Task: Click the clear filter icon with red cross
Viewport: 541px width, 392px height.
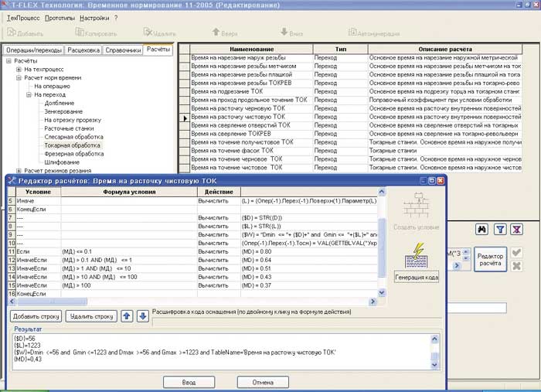Action: click(x=518, y=229)
